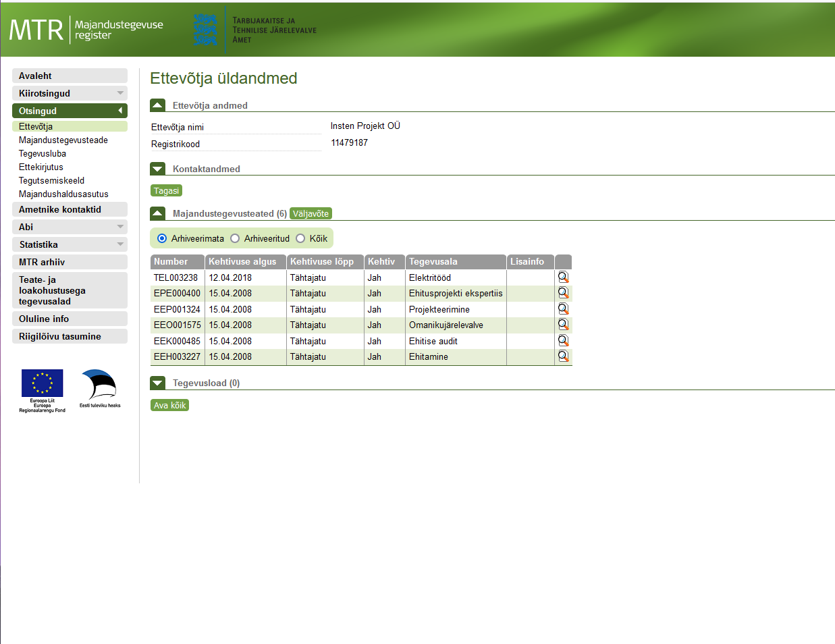Collapse the Ettevõtja andmed section
This screenshot has width=835, height=644.
point(157,105)
